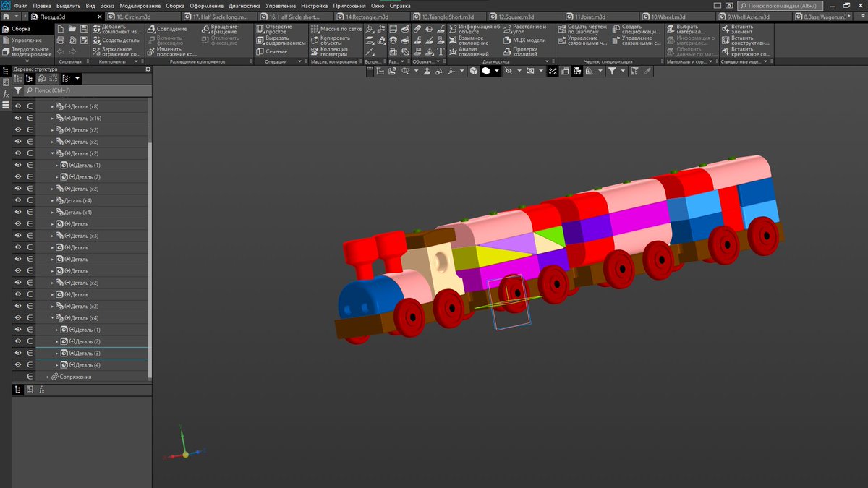Apply the Совпадение mate tool
The height and width of the screenshot is (488, 868).
pos(168,29)
